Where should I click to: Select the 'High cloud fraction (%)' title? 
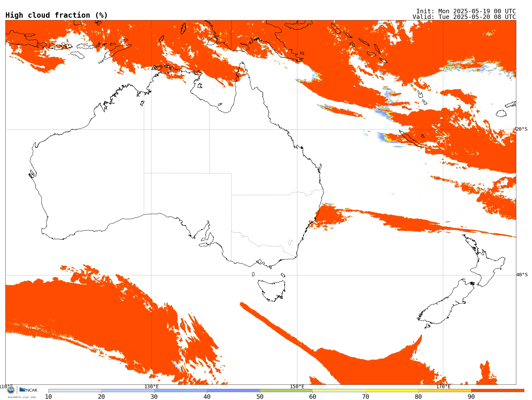[x=57, y=15]
